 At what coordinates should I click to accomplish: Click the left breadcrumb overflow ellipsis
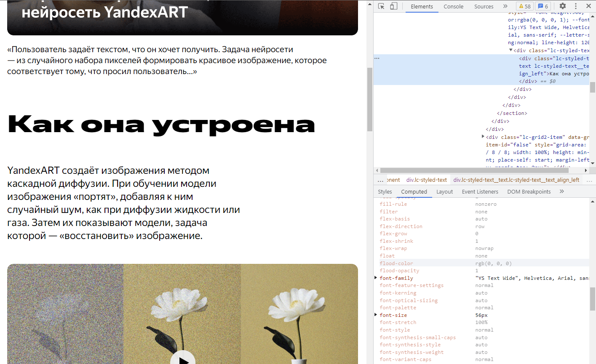coord(380,180)
